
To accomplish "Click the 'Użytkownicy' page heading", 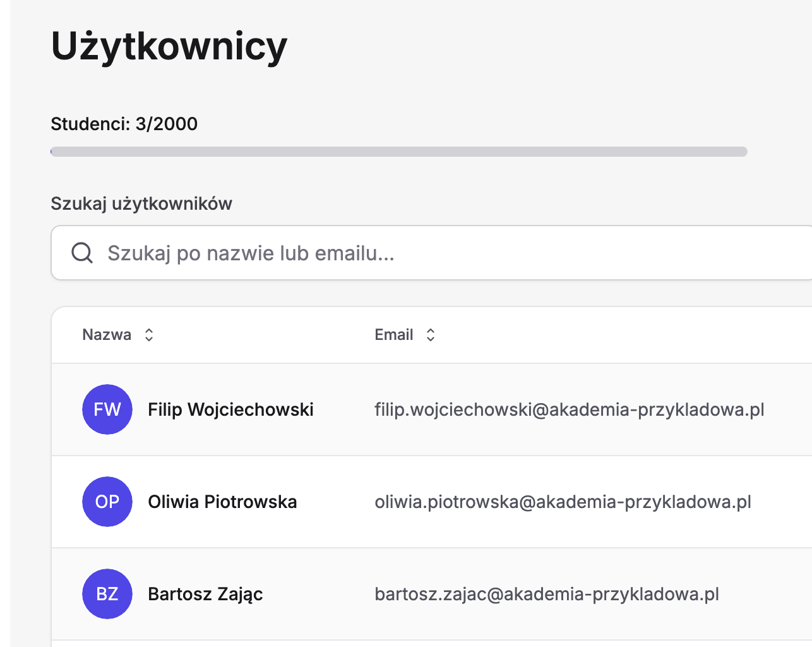I will 169,46.
